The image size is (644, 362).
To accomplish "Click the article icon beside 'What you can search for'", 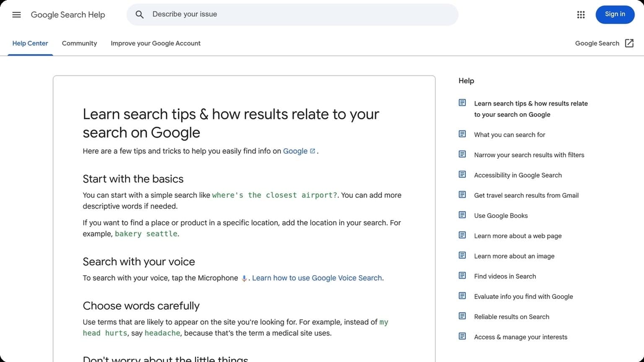I will coord(462,134).
